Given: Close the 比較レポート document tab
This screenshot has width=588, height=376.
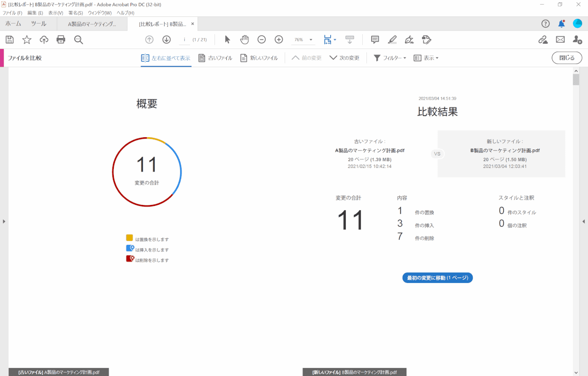Looking at the screenshot, I should [192, 23].
